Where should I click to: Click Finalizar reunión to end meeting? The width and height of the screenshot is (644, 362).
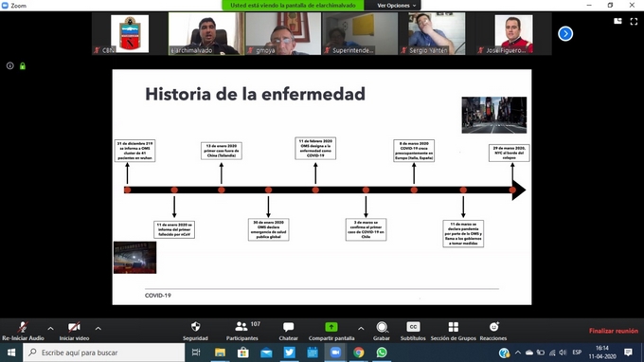(613, 331)
